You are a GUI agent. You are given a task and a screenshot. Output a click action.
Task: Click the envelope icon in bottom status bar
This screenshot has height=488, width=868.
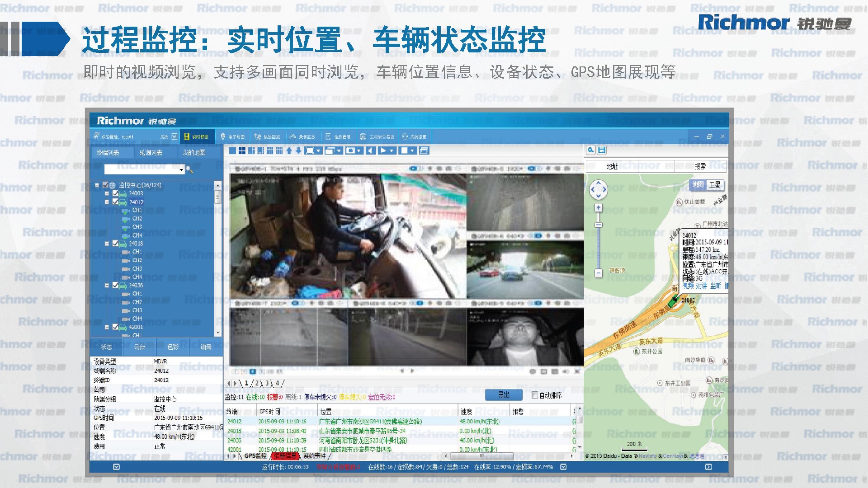tap(116, 467)
